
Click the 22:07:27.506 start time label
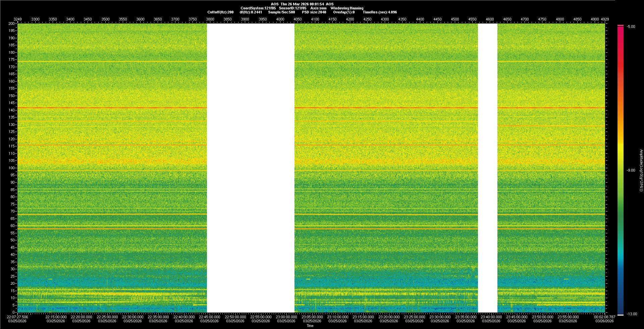click(17, 317)
